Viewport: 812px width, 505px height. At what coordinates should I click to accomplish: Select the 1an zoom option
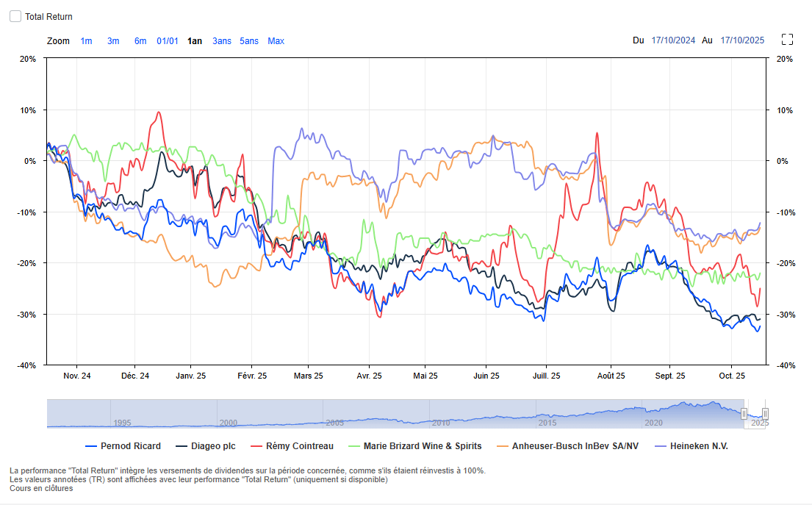point(195,41)
